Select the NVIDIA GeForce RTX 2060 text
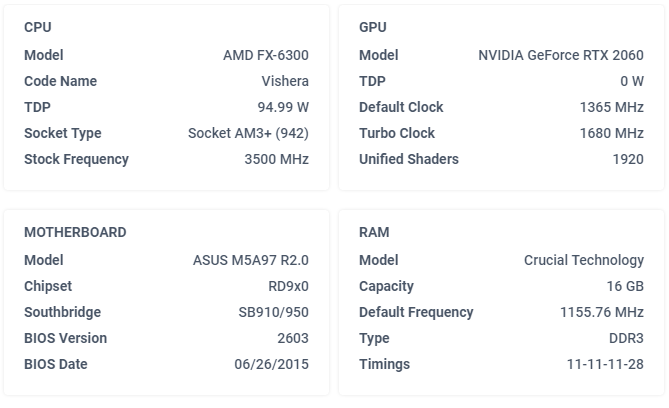Image resolution: width=669 pixels, height=408 pixels. pos(561,55)
